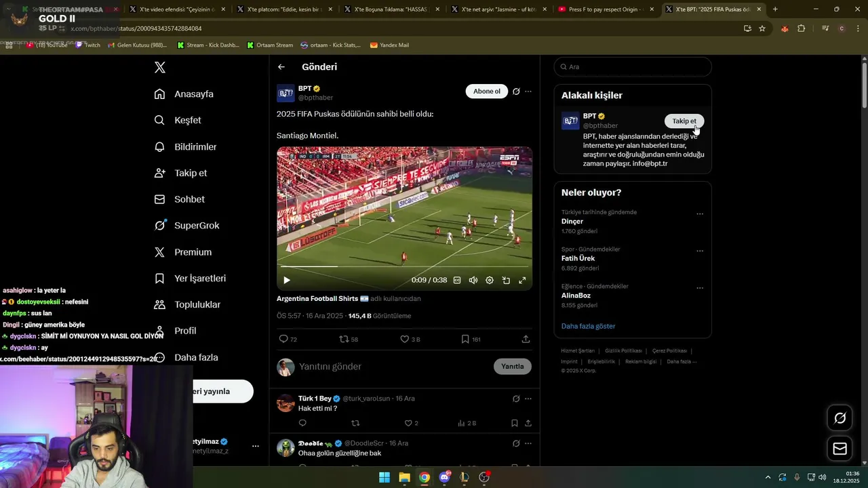Like Türk 1 Bey's reply
This screenshot has width=868, height=488.
pyautogui.click(x=411, y=423)
